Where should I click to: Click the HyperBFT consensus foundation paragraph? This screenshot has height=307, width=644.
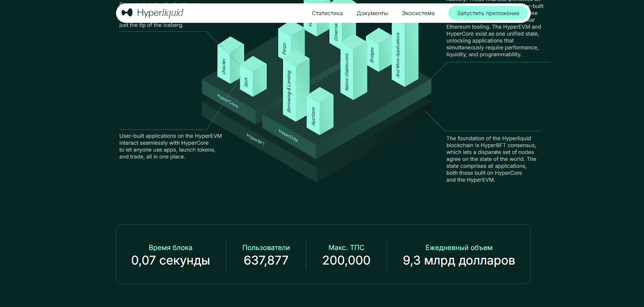coord(491,159)
